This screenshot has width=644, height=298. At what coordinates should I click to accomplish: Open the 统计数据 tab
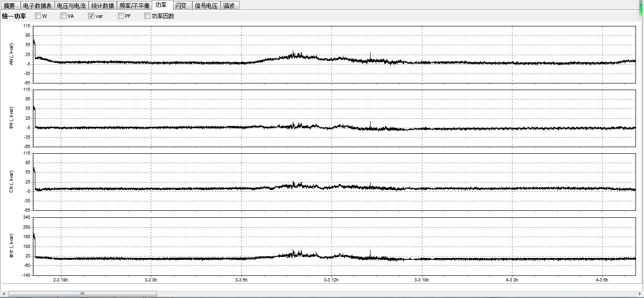102,6
